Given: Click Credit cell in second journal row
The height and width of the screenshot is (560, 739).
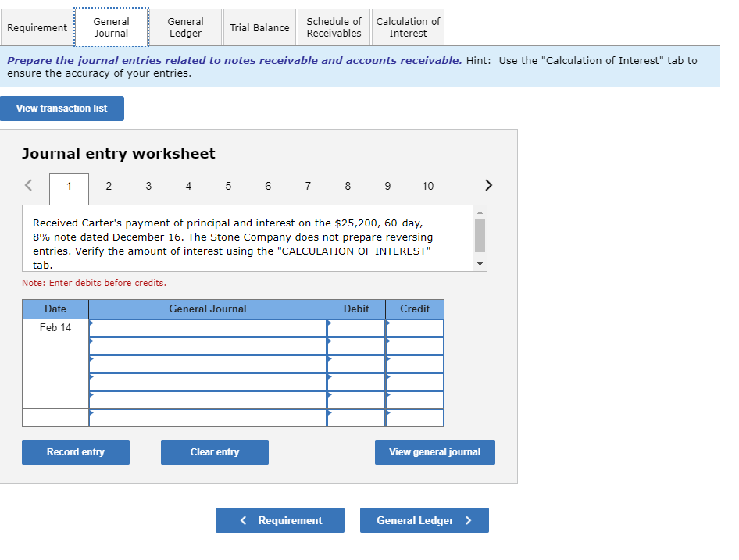Looking at the screenshot, I should [415, 346].
